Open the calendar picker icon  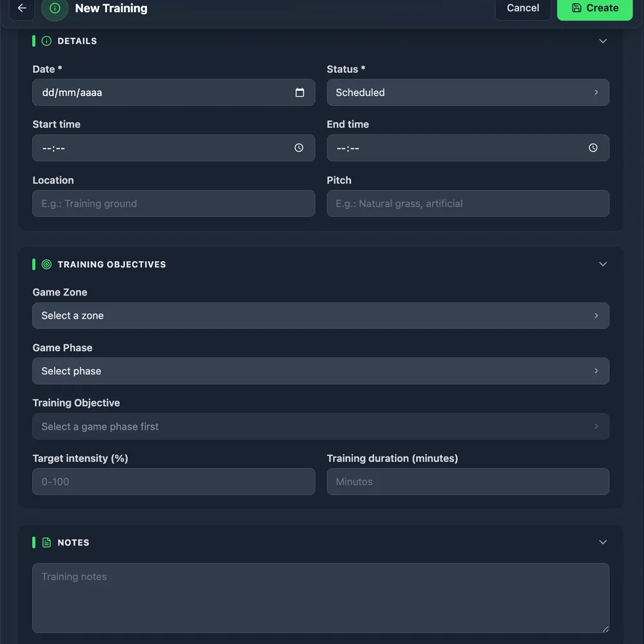[299, 92]
